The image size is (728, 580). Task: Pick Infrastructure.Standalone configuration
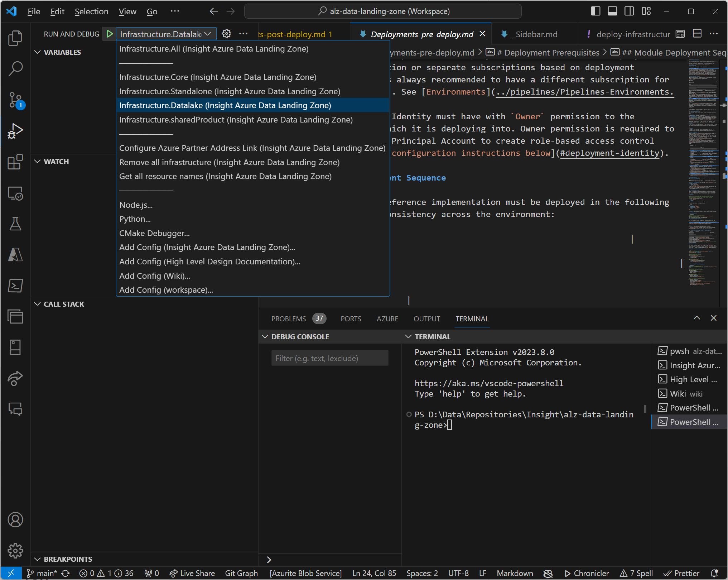pyautogui.click(x=253, y=91)
